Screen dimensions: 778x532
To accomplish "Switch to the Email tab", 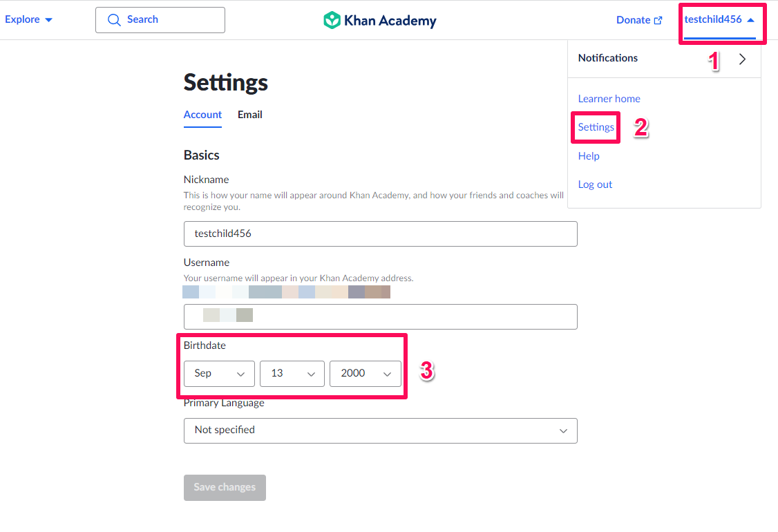I will point(249,115).
